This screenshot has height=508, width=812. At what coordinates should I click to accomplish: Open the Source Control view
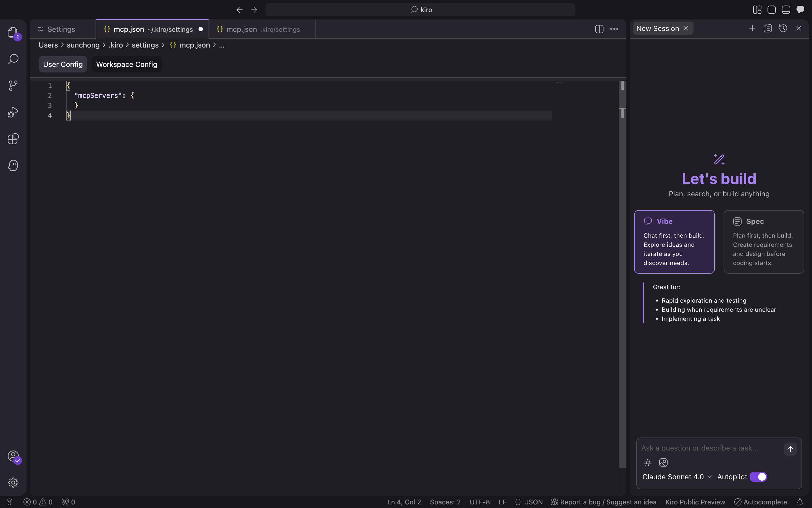pyautogui.click(x=13, y=85)
